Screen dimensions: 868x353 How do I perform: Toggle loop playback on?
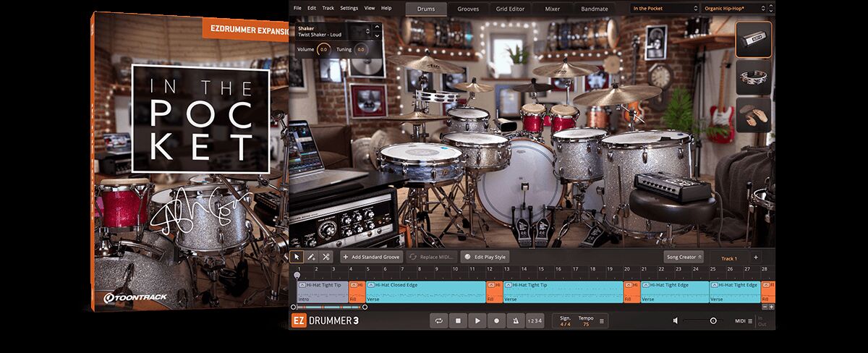tap(439, 320)
